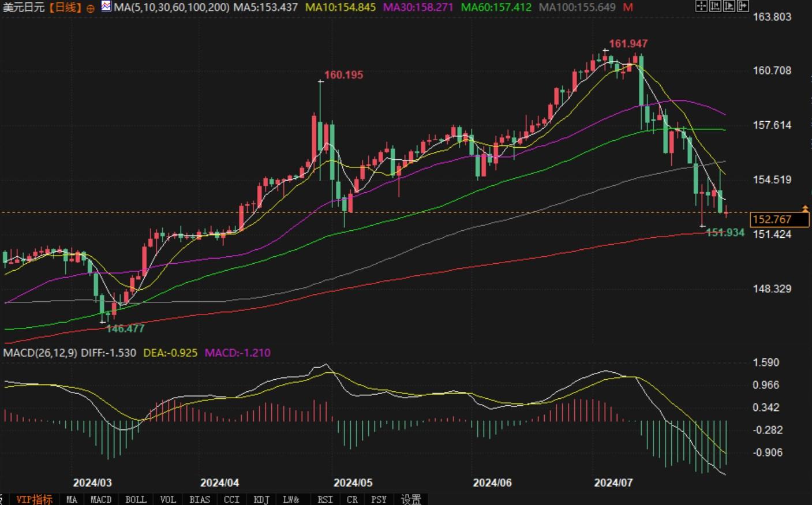Select the VOL indicator tab
Screen dimensions: 812x505
167,499
